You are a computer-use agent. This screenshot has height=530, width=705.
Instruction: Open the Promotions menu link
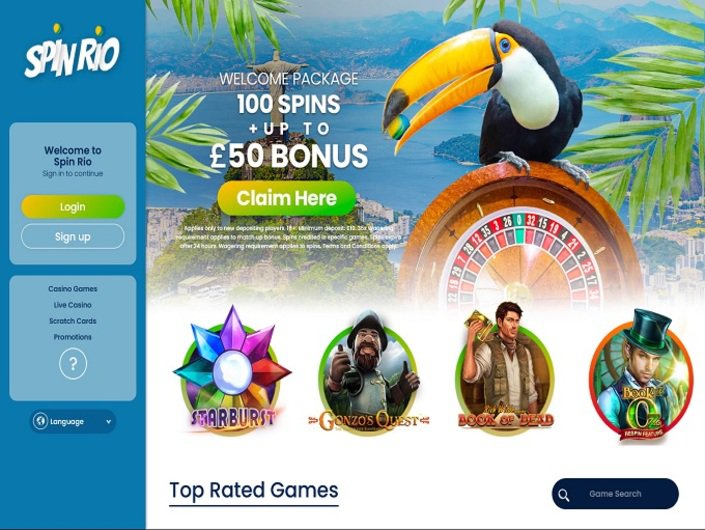coord(73,337)
